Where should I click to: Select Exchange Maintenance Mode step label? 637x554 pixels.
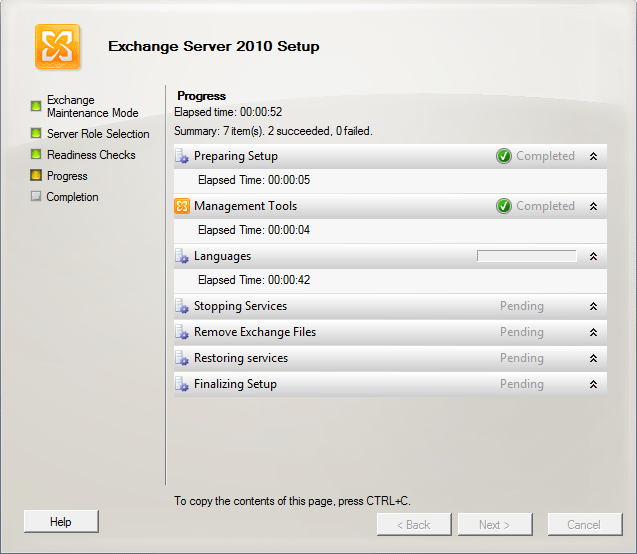click(93, 106)
